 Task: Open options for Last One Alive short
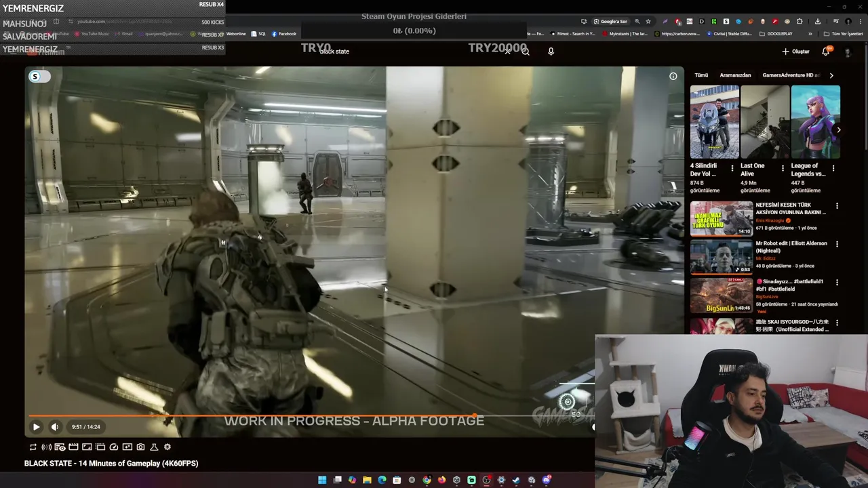coord(783,168)
